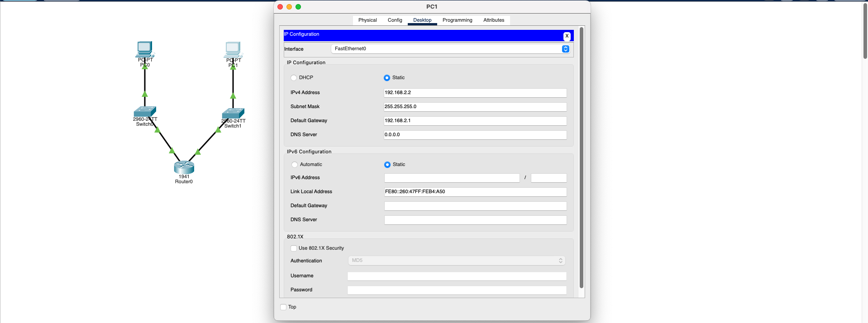Click the IPv6 Default Gateway field

[476, 206]
